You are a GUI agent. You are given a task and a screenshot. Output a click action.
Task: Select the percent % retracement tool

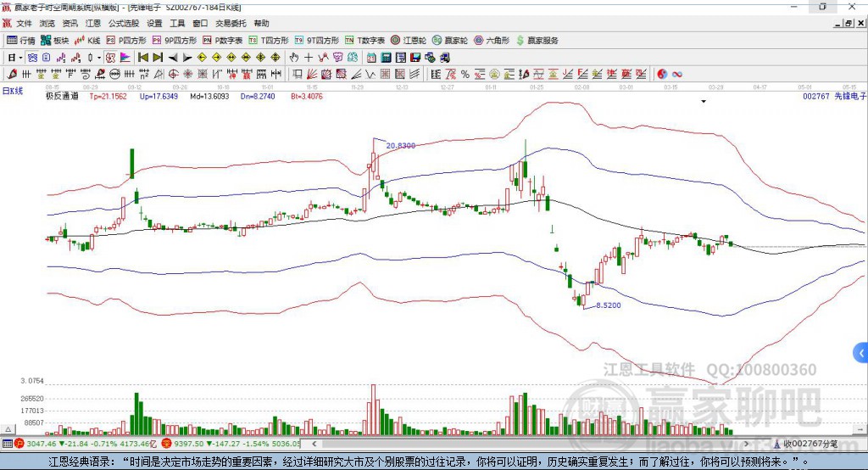(465, 74)
